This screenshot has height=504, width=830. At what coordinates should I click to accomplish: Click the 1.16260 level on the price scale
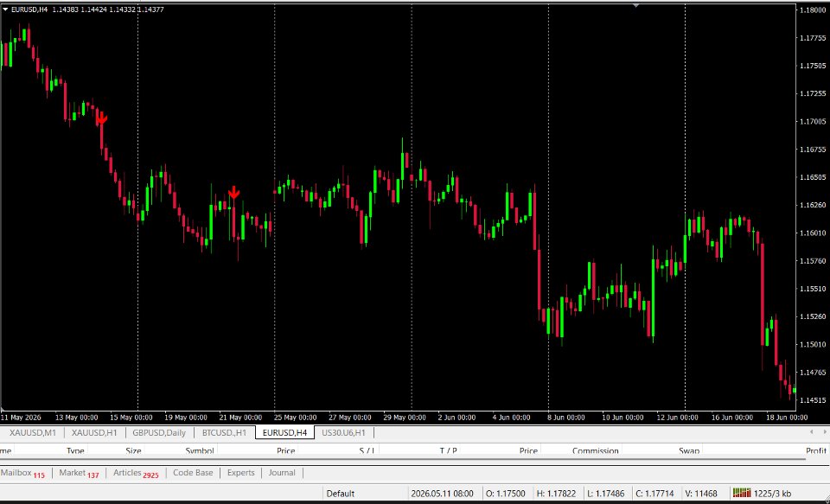pyautogui.click(x=813, y=205)
